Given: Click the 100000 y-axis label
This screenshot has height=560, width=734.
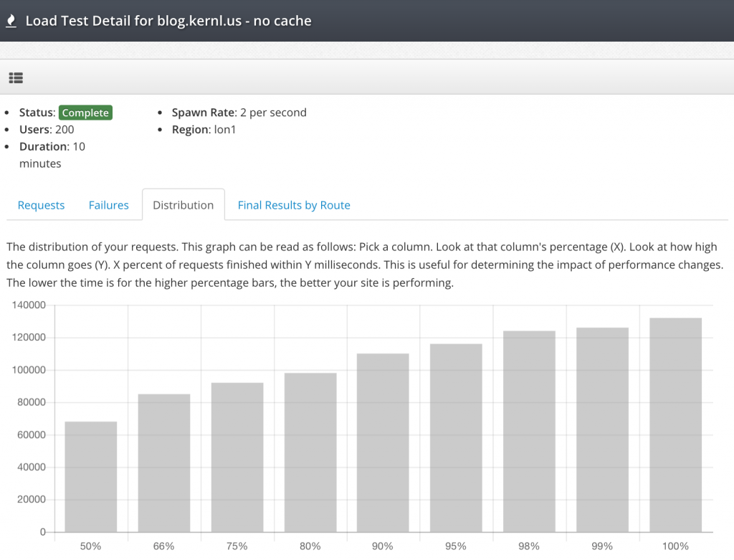Looking at the screenshot, I should (x=29, y=370).
